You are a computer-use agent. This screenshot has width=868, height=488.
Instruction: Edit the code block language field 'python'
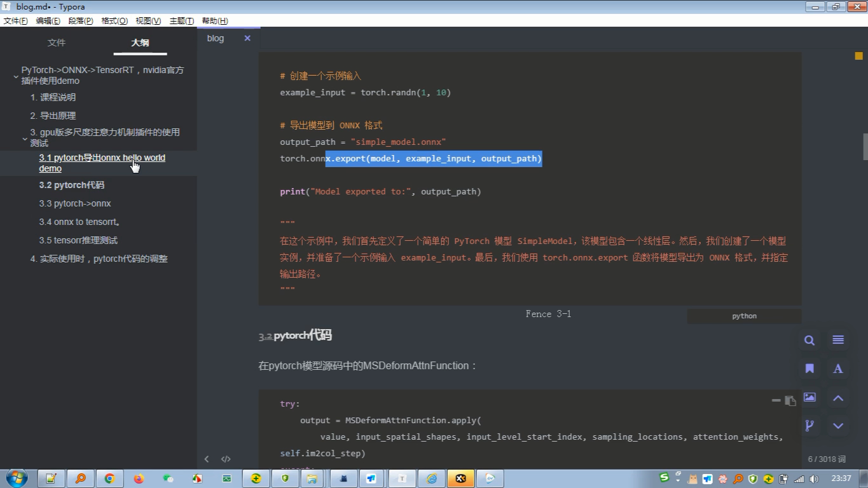pos(744,316)
